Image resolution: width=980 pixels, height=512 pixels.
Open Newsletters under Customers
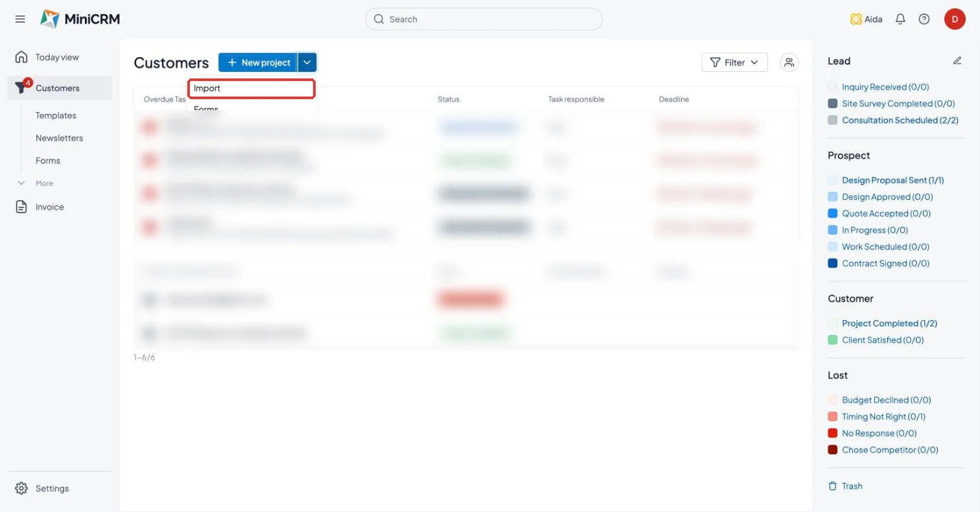tap(59, 138)
